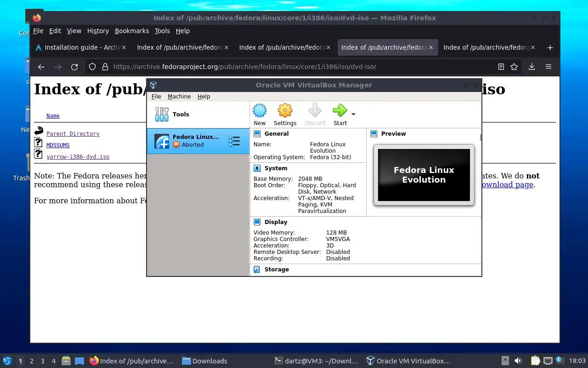Open Firefox History menu

pos(98,31)
